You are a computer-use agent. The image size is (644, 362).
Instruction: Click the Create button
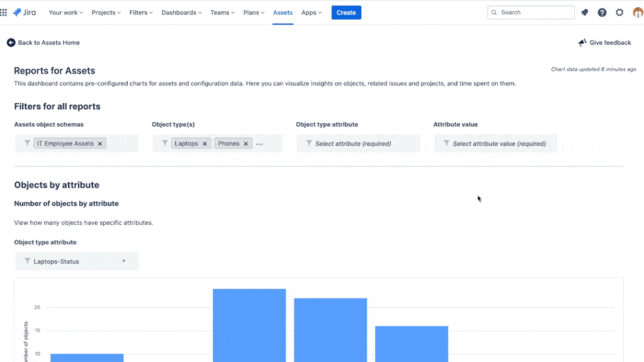[x=346, y=12]
